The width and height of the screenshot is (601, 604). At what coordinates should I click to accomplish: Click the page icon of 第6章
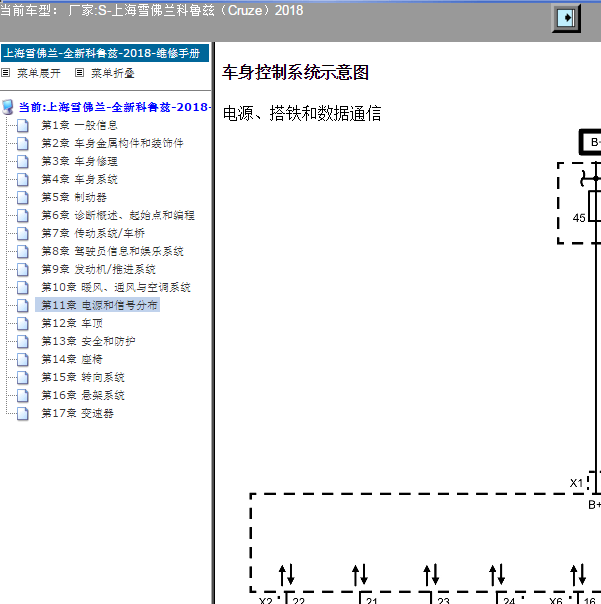23,216
